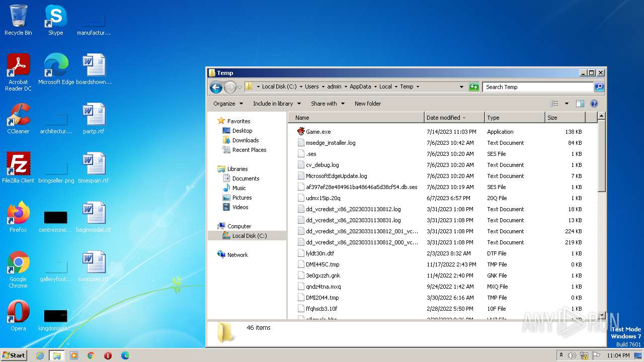The image size is (644, 362).
Task: Open the Recycle Bin desktop icon
Action: [x=18, y=20]
